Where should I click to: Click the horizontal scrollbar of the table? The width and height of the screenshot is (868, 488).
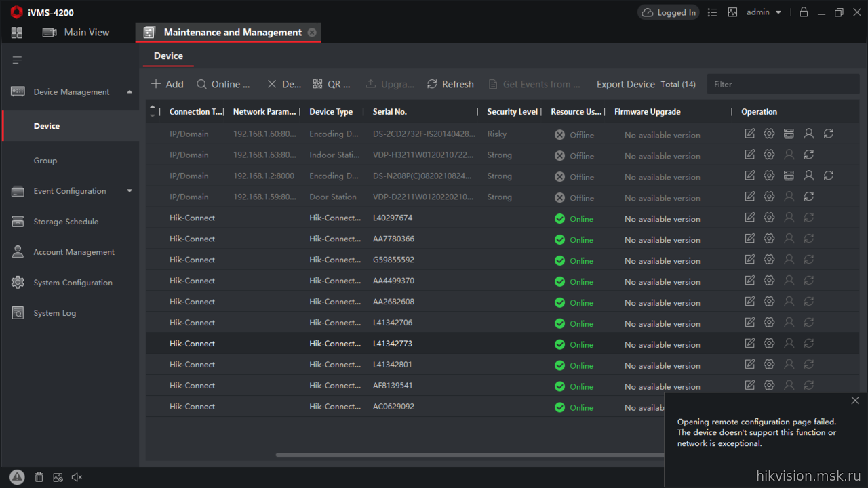pyautogui.click(x=470, y=455)
